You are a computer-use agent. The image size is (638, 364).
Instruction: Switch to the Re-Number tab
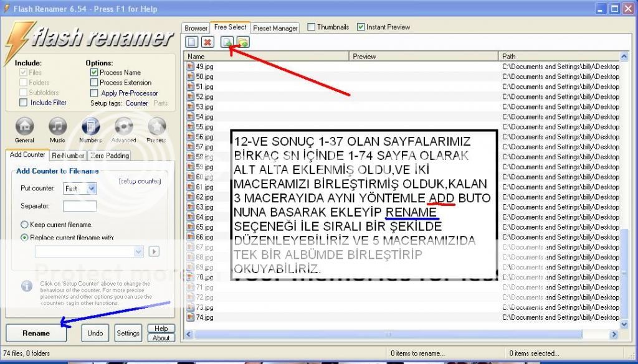(67, 156)
